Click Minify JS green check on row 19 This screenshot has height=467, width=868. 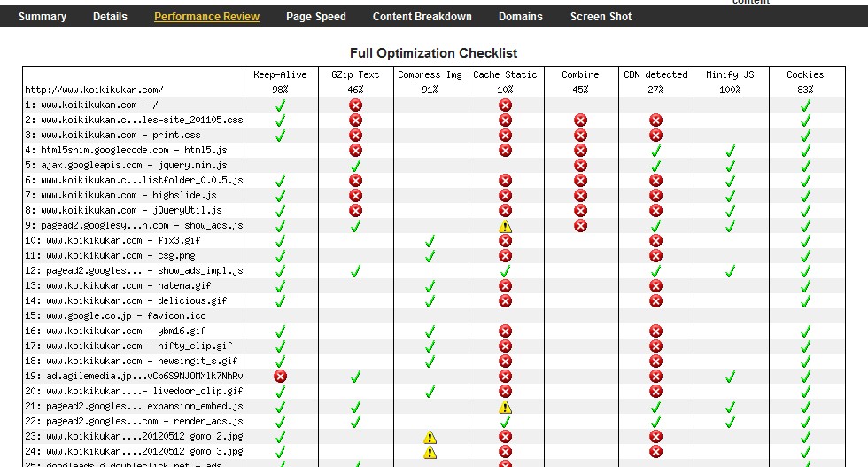pyautogui.click(x=730, y=377)
